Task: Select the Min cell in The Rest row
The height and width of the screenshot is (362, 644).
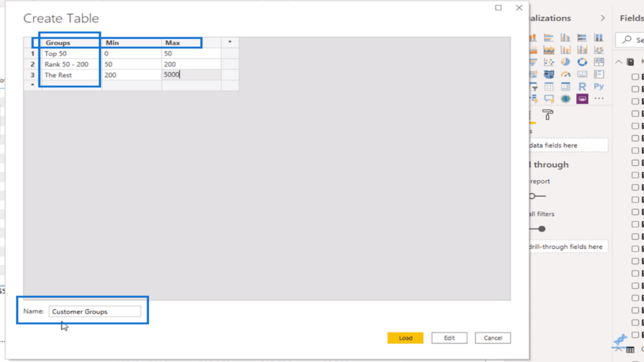Action: pos(131,75)
